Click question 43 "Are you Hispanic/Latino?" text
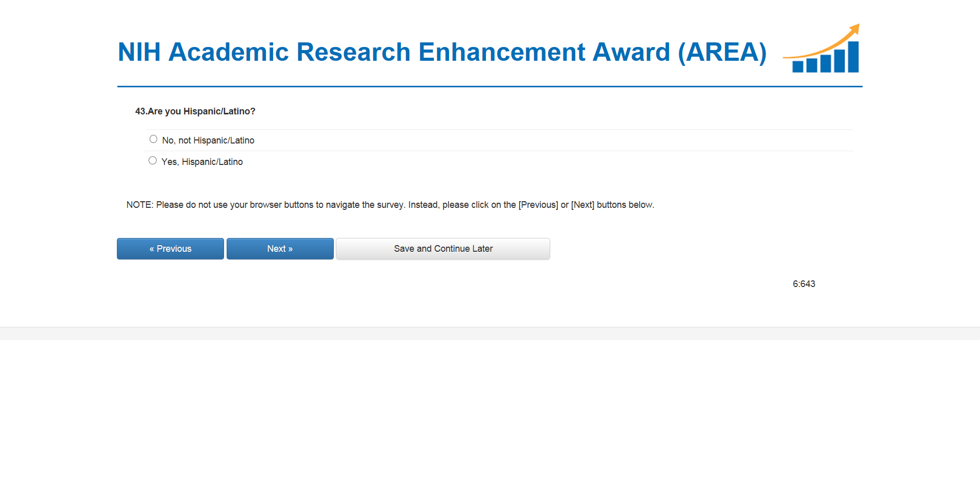980x478 pixels. 195,111
